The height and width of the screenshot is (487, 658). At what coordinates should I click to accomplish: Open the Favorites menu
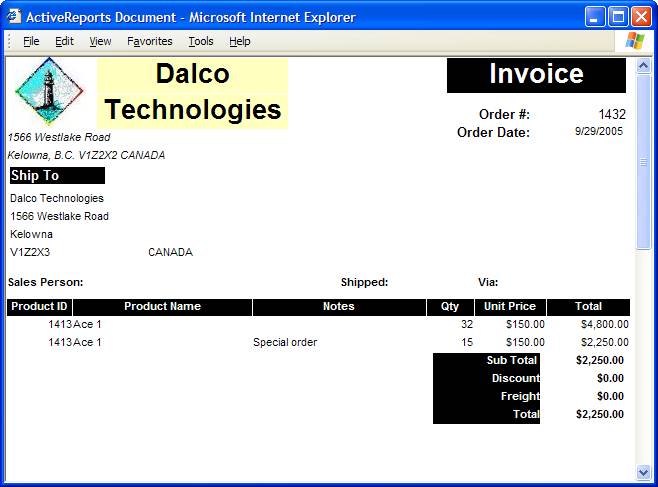149,41
